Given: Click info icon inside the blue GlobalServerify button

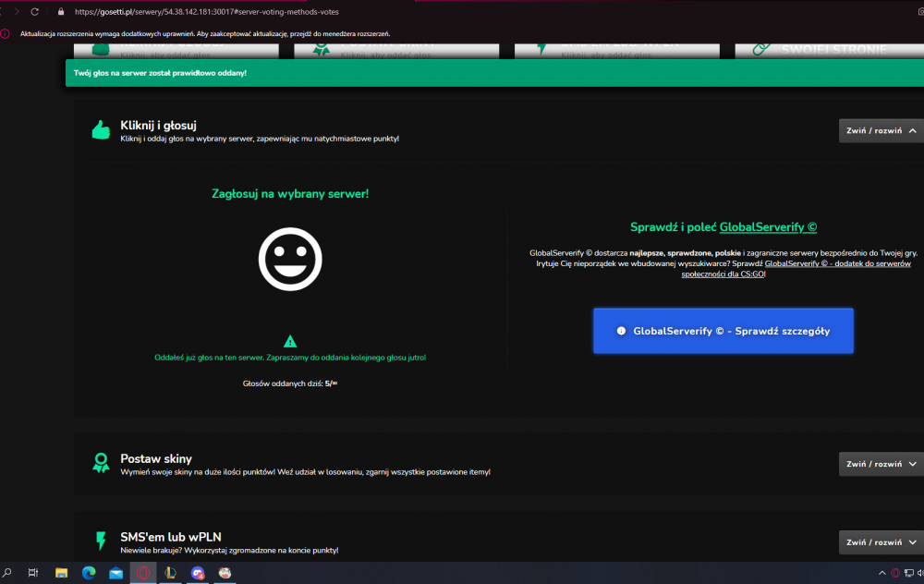Looking at the screenshot, I should [621, 331].
